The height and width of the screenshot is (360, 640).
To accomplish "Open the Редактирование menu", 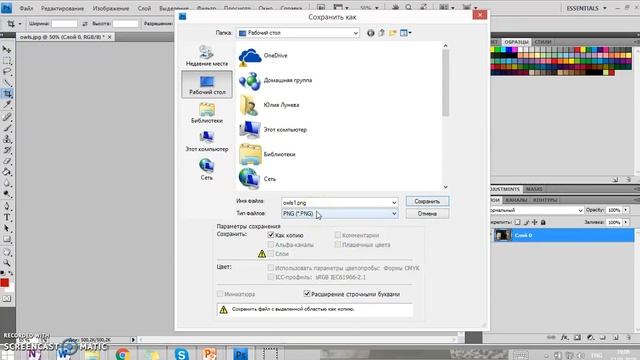I will tap(62, 8).
